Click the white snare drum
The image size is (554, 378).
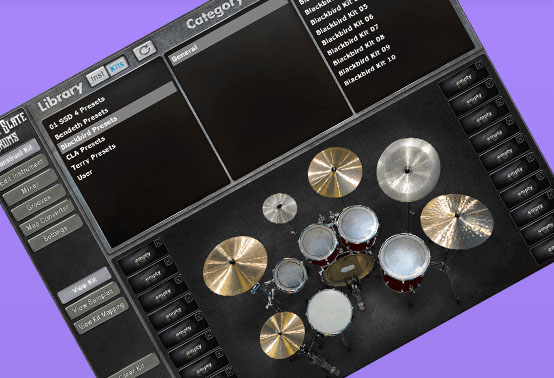pos(330,312)
